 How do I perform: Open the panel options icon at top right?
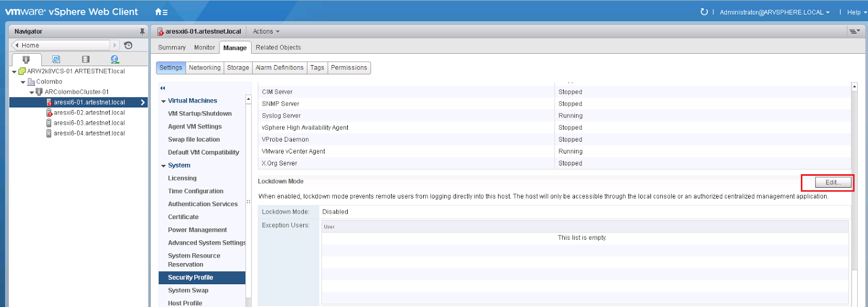click(854, 31)
